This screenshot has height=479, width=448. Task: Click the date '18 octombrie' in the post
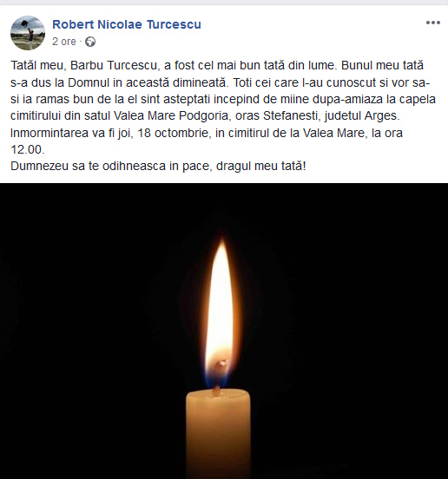click(x=174, y=133)
